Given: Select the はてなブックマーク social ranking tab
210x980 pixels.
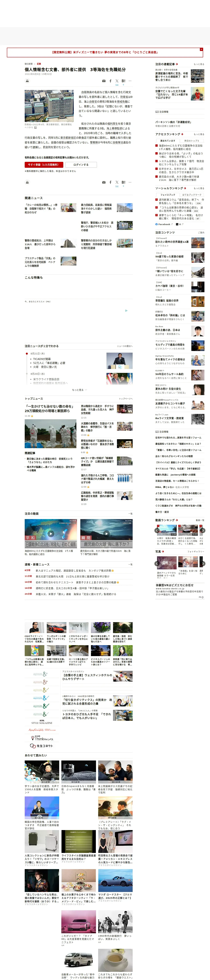Looking at the screenshot, I should tap(192, 195).
